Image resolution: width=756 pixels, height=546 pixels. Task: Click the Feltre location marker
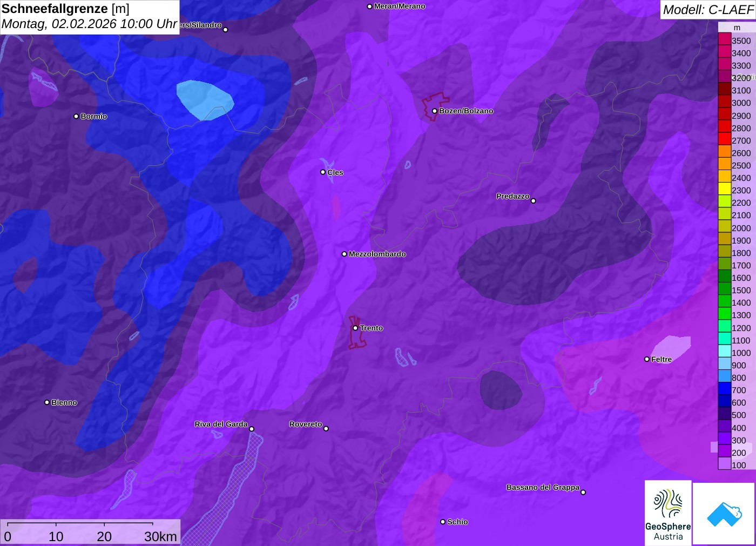coord(647,359)
